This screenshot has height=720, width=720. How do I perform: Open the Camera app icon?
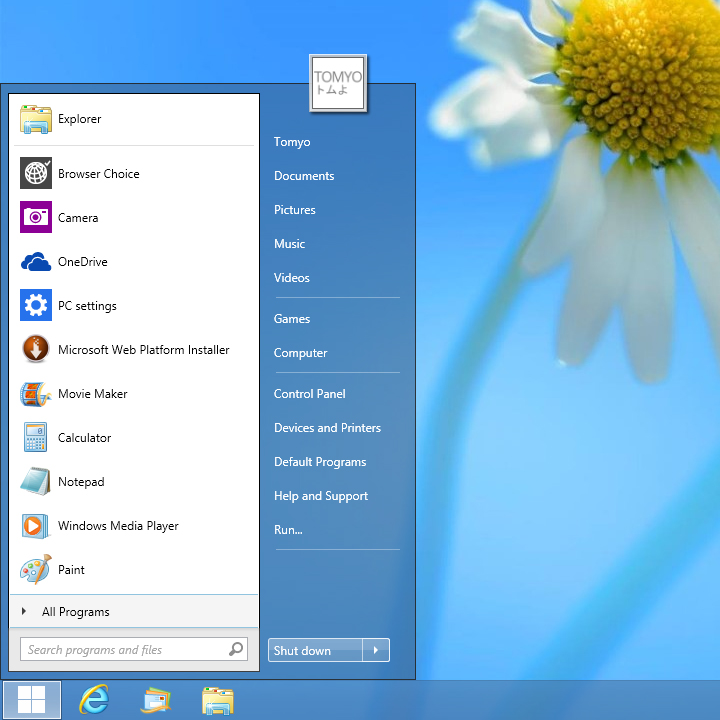click(x=36, y=217)
